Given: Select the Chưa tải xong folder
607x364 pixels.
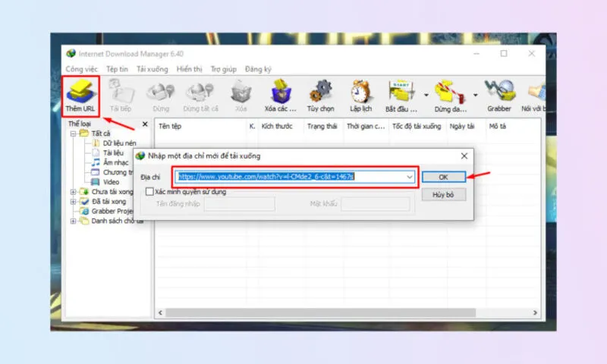Looking at the screenshot, I should 106,191.
